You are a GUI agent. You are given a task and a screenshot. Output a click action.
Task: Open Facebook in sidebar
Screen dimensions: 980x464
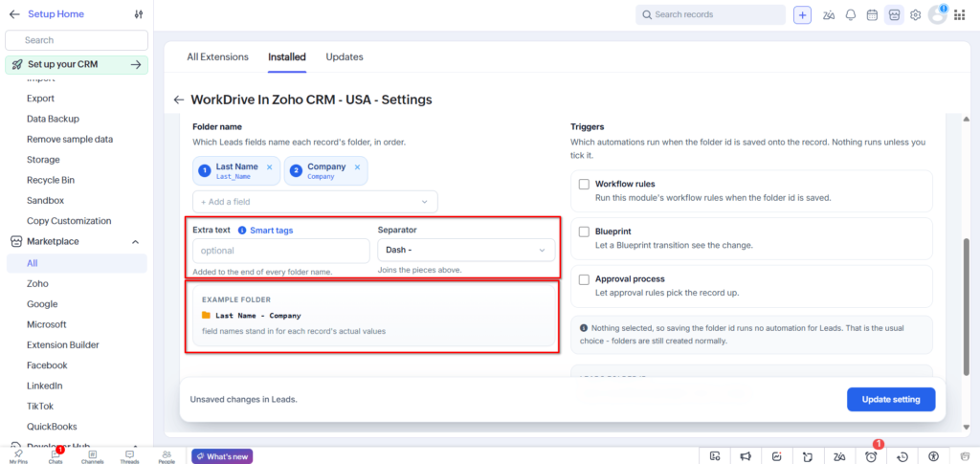[x=47, y=365]
